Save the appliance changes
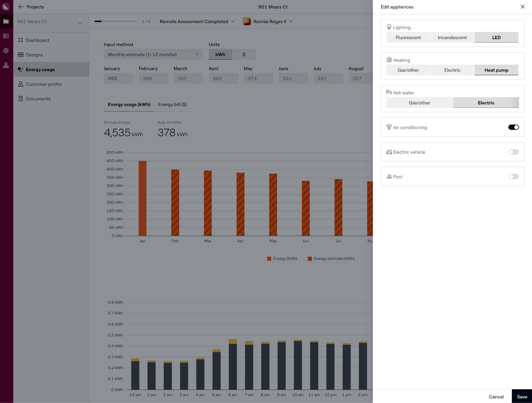 522,397
